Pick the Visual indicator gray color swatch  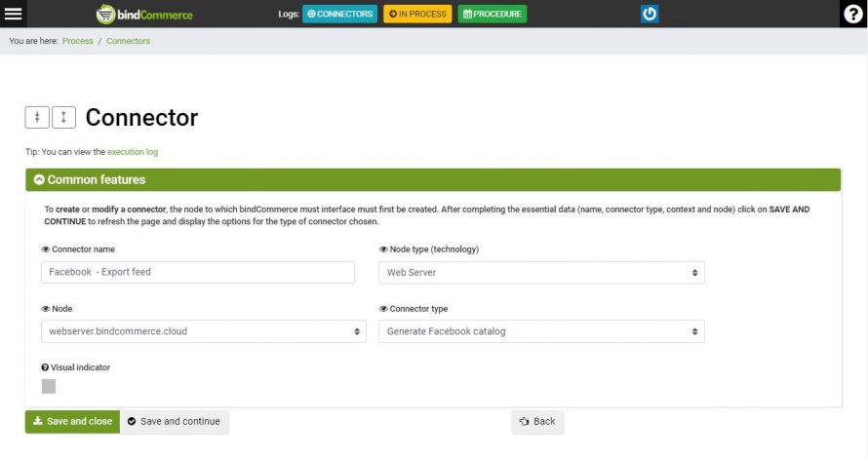(49, 387)
